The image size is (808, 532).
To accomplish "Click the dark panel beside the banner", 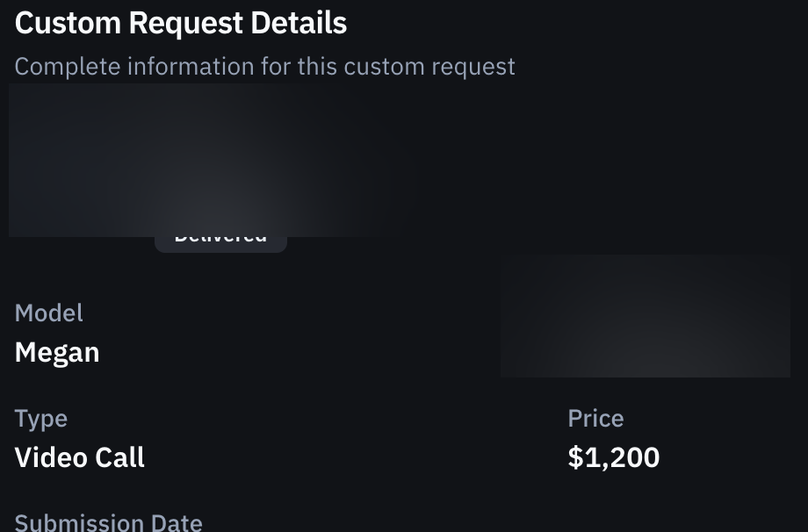I will 615,158.
